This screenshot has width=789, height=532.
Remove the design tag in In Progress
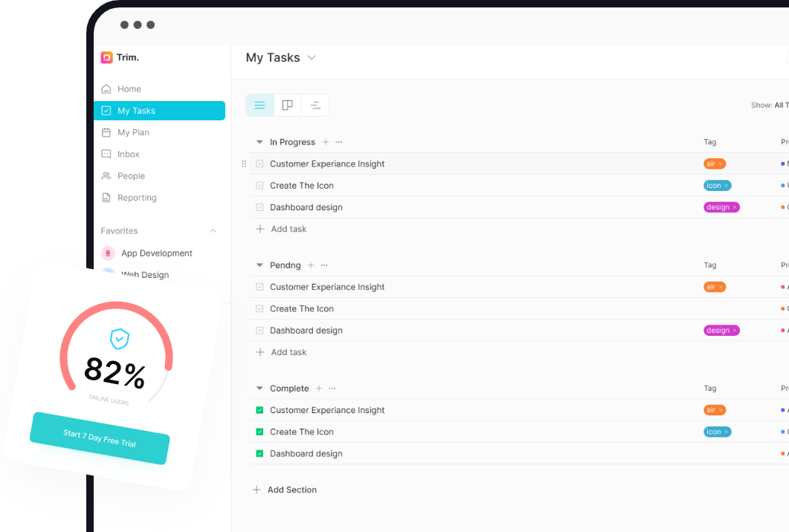[735, 207]
